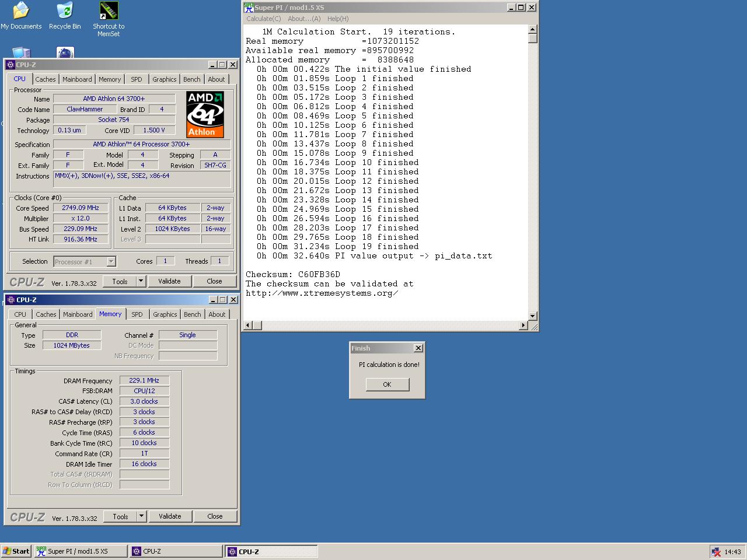Select Caches tab in lower CPU-Z window
The height and width of the screenshot is (560, 747).
pyautogui.click(x=46, y=314)
